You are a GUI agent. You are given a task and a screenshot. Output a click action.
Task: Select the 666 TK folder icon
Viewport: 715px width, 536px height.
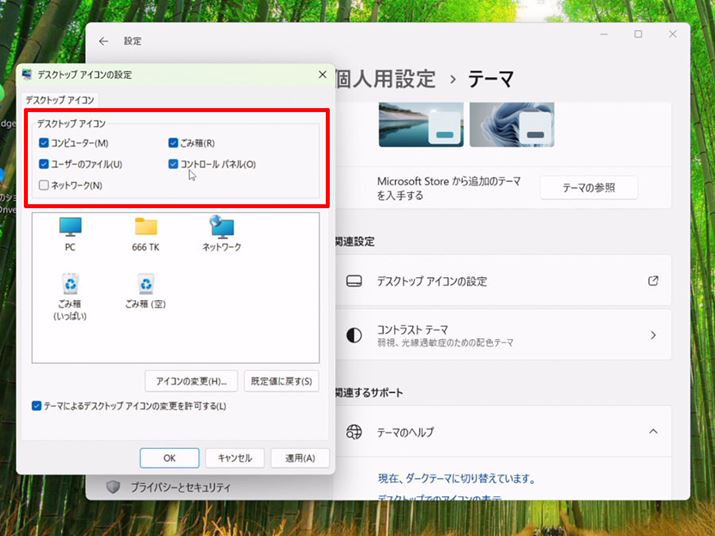click(x=146, y=228)
